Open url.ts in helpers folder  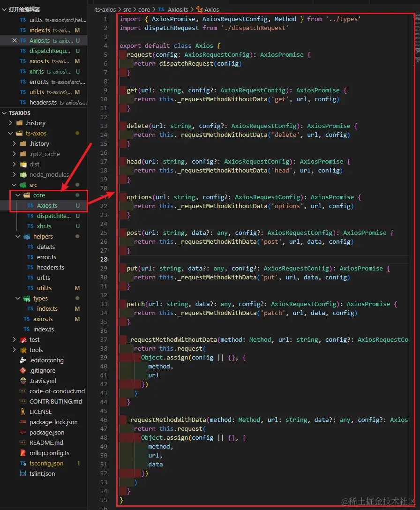pos(44,278)
